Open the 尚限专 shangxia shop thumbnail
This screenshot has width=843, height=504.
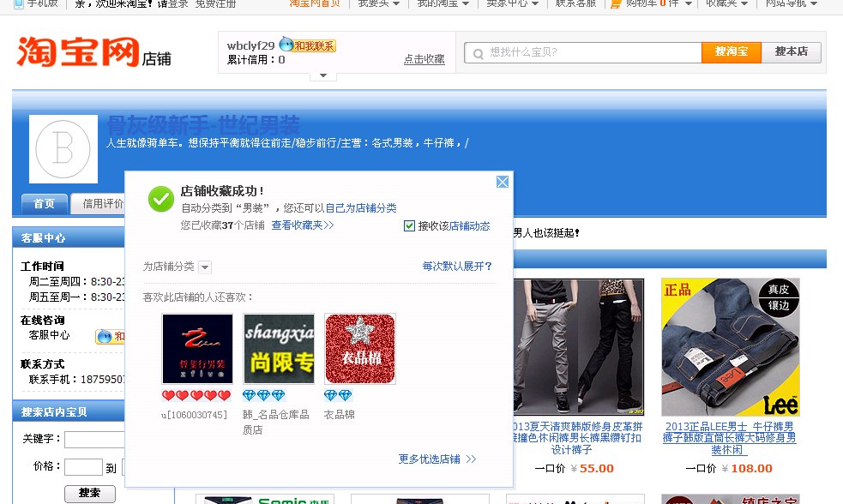pos(279,349)
